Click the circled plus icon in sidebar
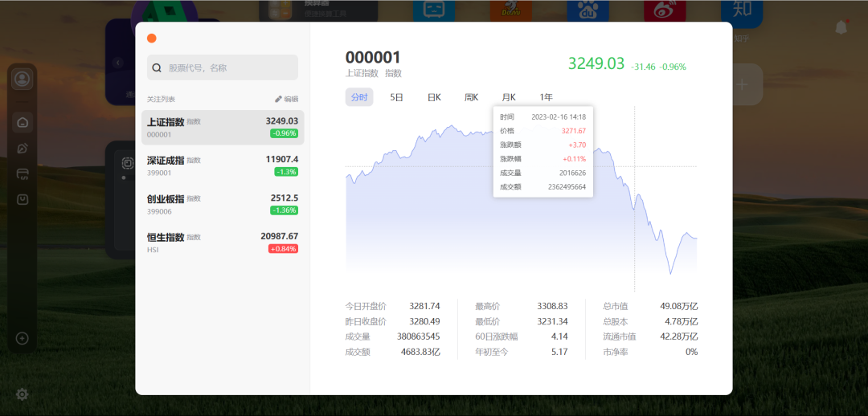 pos(23,338)
